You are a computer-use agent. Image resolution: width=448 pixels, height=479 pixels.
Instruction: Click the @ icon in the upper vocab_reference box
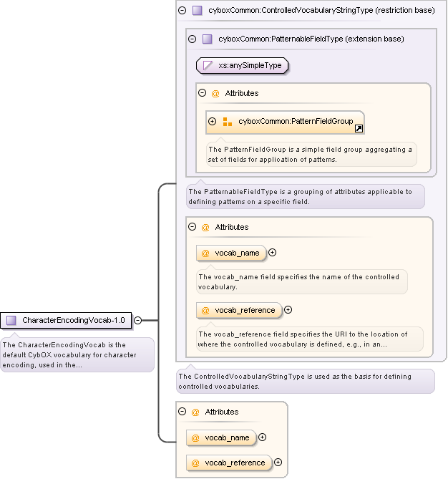pyautogui.click(x=205, y=310)
